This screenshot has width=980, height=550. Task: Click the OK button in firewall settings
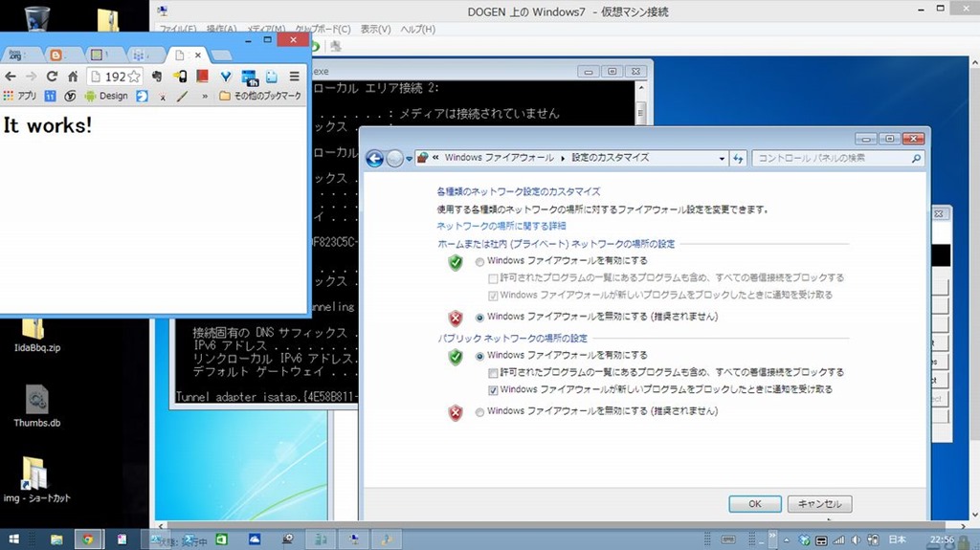coord(754,504)
